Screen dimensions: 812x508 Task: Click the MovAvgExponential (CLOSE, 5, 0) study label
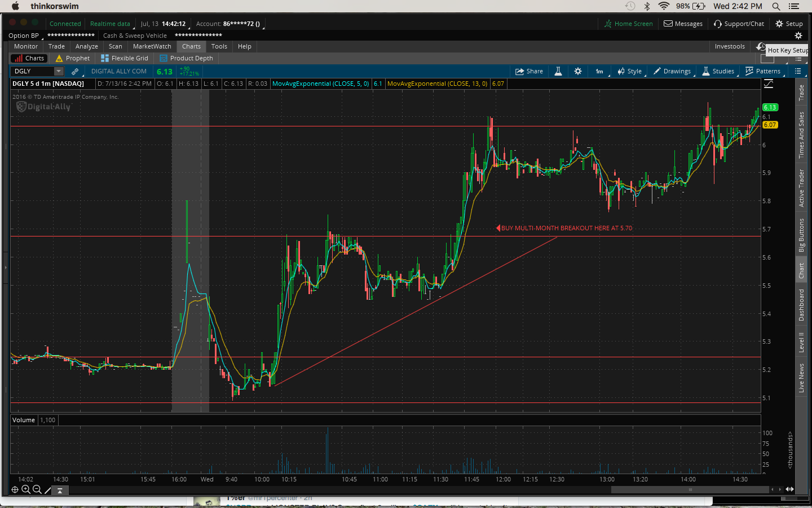pyautogui.click(x=321, y=84)
